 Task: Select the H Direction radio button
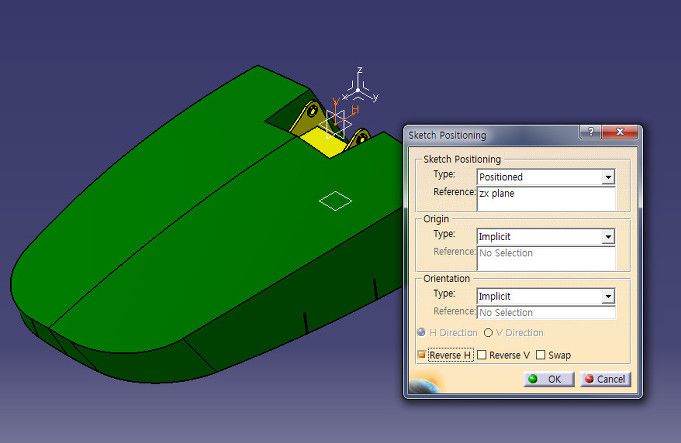(x=421, y=333)
